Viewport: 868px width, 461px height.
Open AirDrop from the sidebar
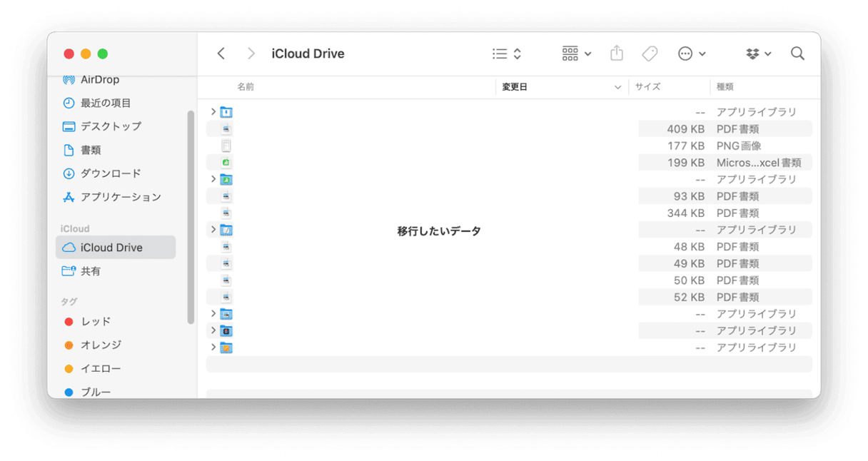click(x=99, y=79)
